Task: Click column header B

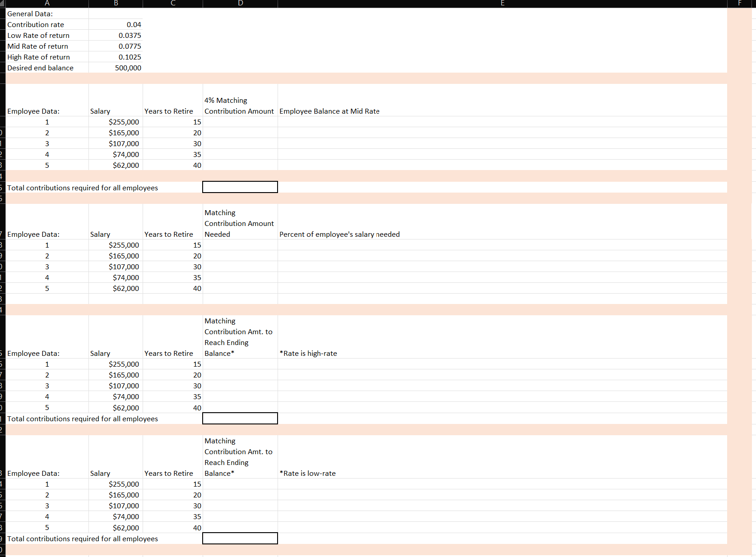Action: pyautogui.click(x=116, y=4)
